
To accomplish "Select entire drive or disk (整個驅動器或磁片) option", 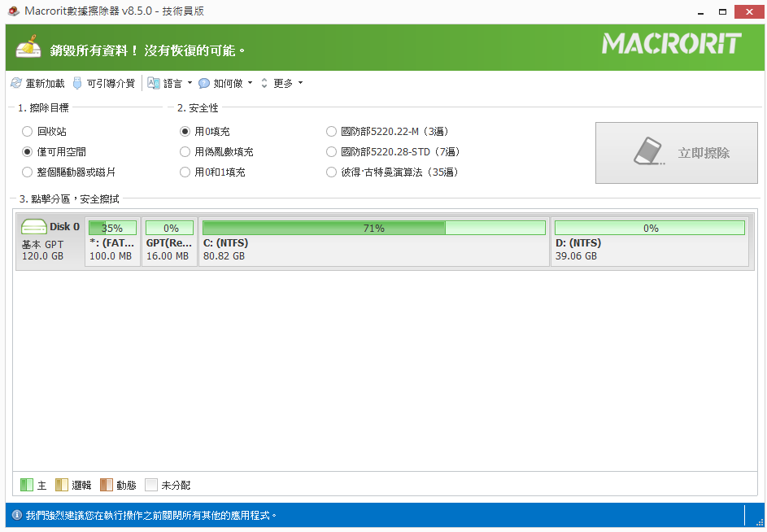I will coord(28,172).
